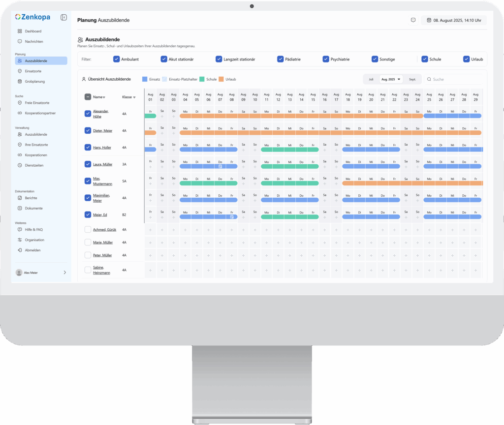Uncheck the Ambulant filter checkbox

[117, 59]
